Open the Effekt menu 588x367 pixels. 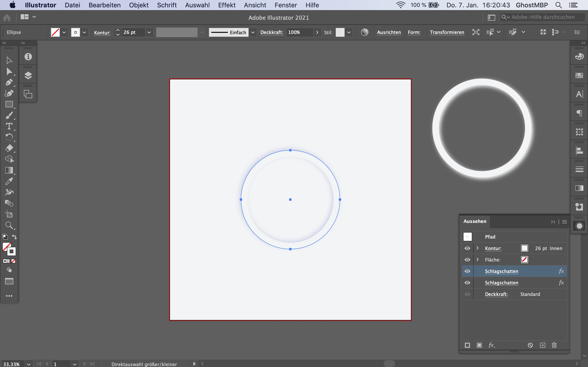(226, 5)
